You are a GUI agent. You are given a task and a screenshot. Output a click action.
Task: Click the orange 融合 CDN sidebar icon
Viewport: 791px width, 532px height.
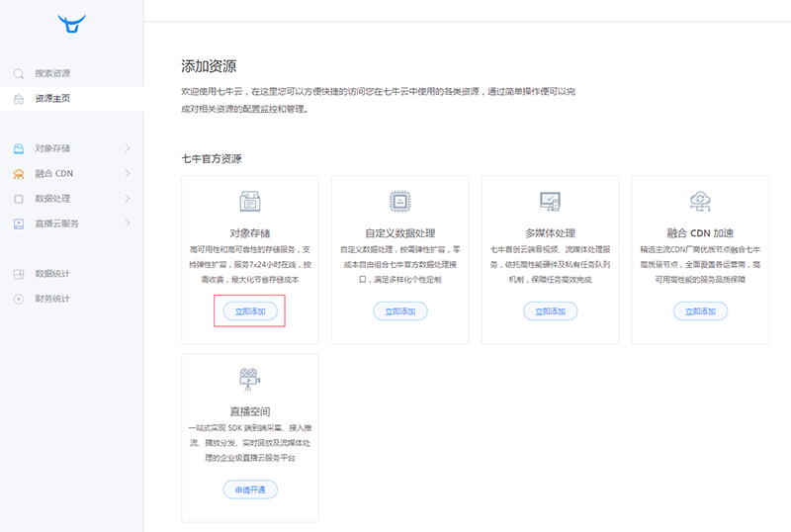(19, 174)
